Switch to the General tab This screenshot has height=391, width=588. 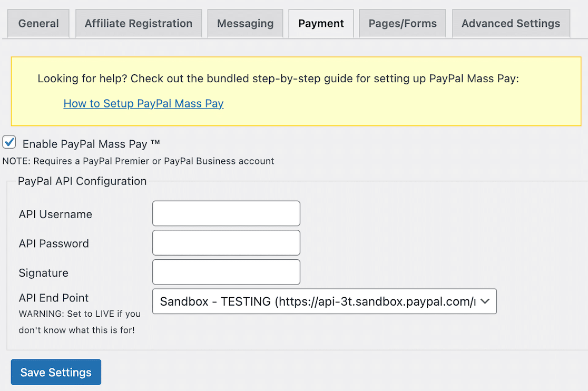coord(38,23)
